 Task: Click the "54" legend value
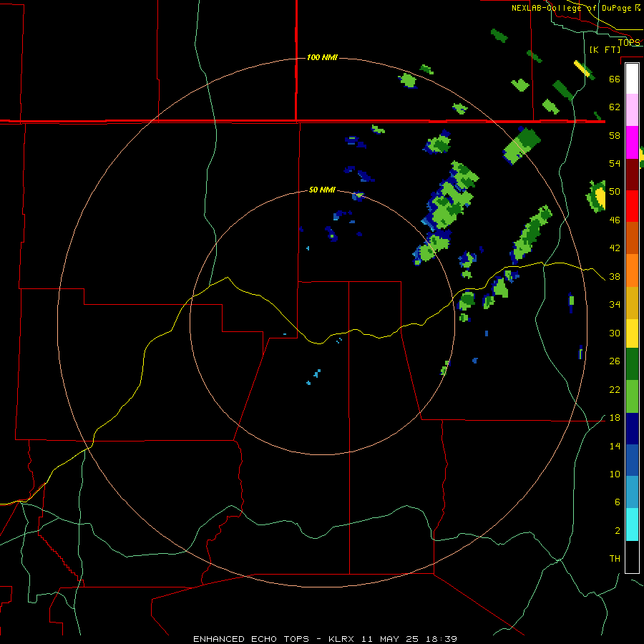tap(615, 163)
